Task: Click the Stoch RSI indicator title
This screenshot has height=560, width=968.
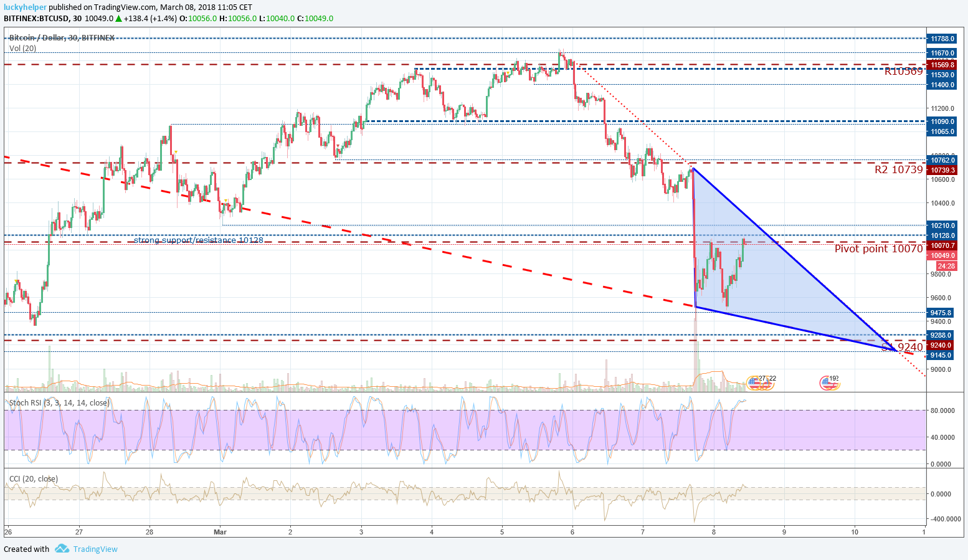Action: coord(59,403)
